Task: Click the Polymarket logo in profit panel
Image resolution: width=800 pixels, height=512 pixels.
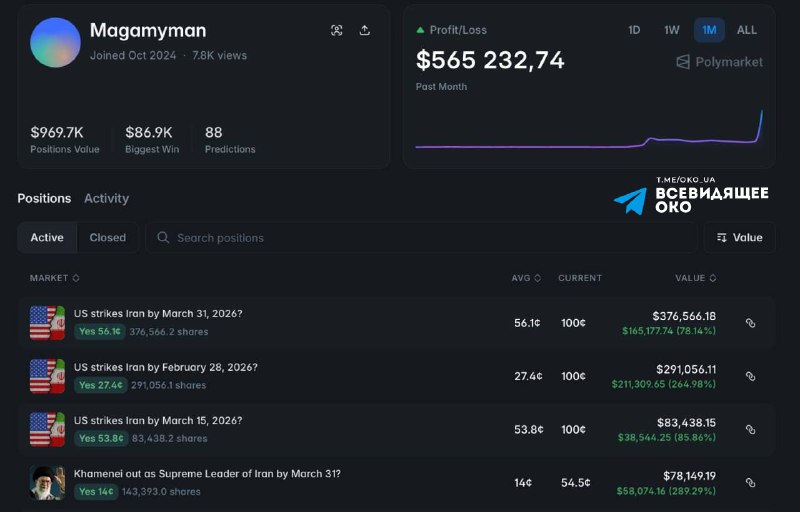Action: click(719, 62)
